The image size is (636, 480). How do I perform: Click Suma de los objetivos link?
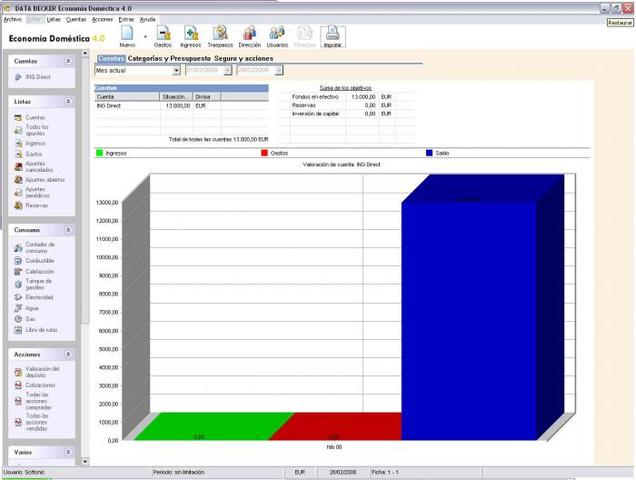[x=345, y=88]
